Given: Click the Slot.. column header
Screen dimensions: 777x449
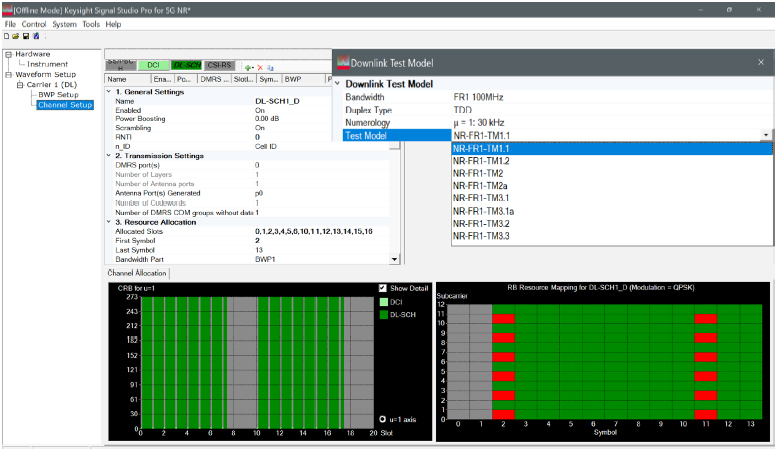Looking at the screenshot, I should pos(244,79).
